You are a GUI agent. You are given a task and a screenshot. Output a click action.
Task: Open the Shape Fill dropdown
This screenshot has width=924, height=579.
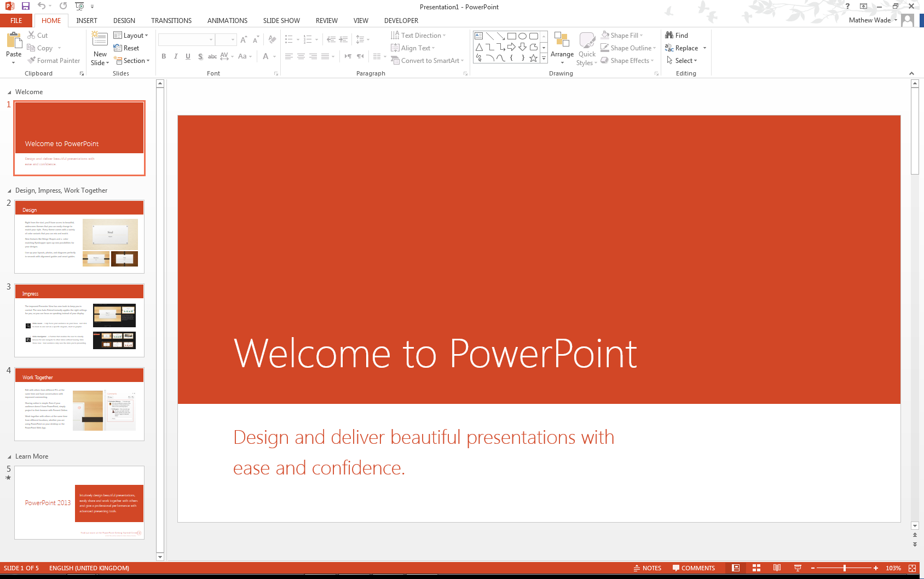(x=622, y=35)
